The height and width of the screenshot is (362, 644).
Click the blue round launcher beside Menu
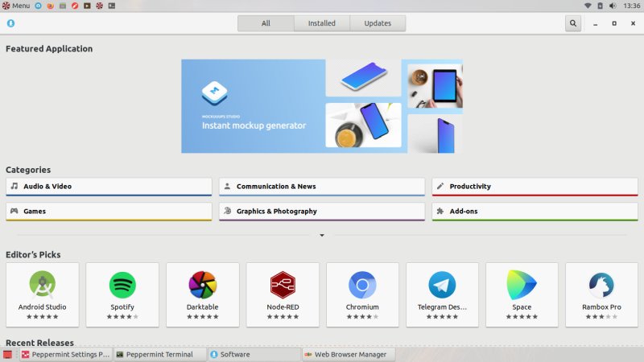pos(38,6)
